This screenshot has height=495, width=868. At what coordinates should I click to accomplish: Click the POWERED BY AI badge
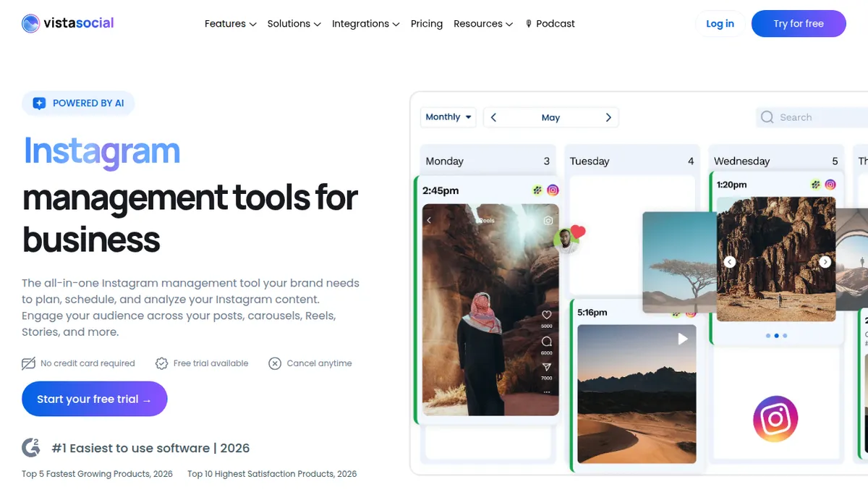[78, 103]
